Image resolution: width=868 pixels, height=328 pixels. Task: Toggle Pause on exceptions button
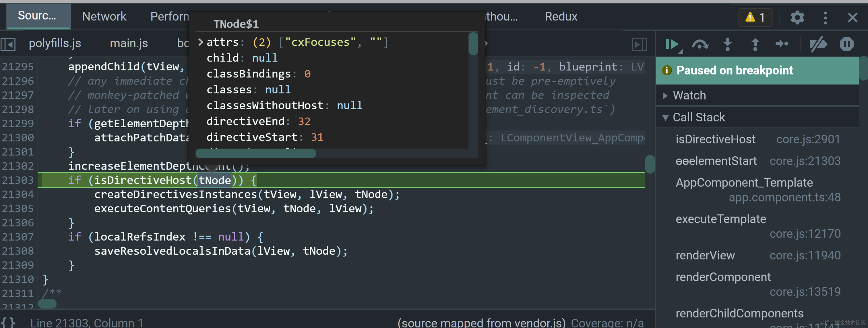(x=846, y=44)
